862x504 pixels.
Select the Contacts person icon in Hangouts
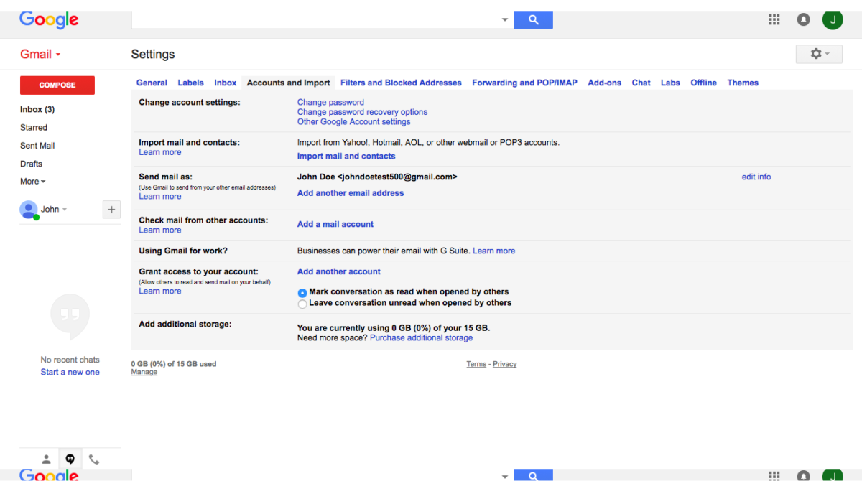(46, 459)
